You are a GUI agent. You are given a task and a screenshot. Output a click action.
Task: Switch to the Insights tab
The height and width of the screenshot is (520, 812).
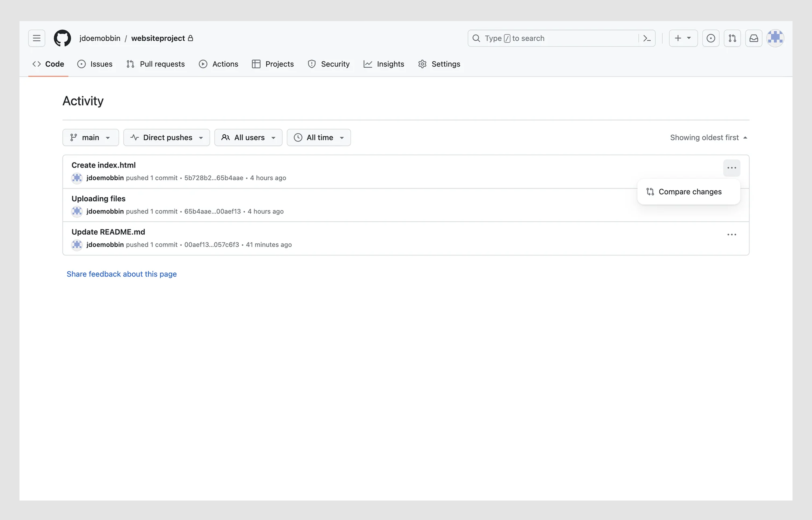coord(384,64)
